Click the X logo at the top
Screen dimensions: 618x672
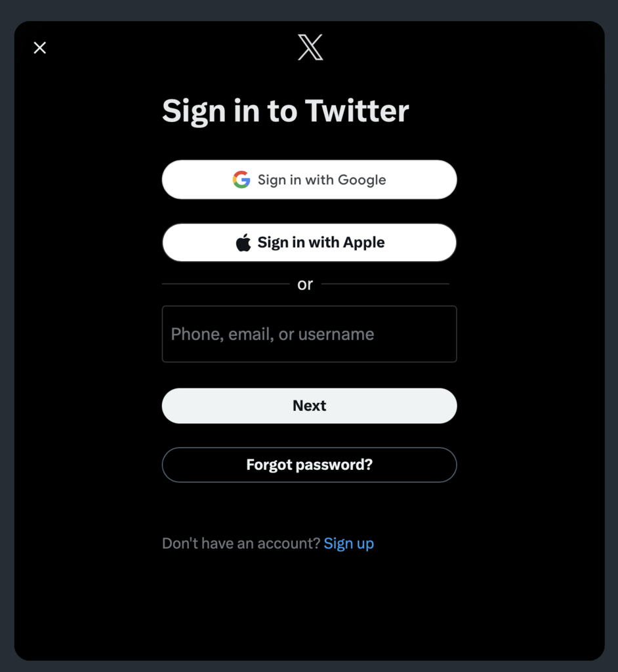(x=310, y=47)
